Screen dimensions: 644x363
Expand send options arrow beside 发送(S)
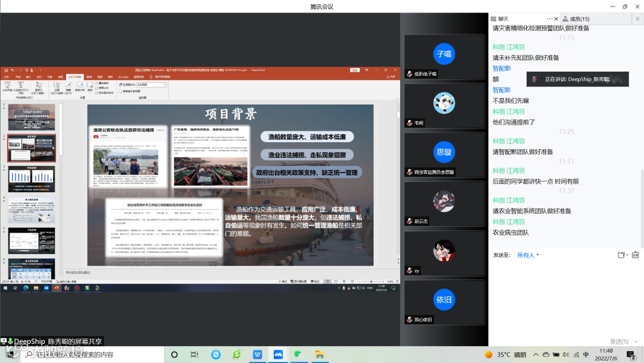click(x=637, y=342)
